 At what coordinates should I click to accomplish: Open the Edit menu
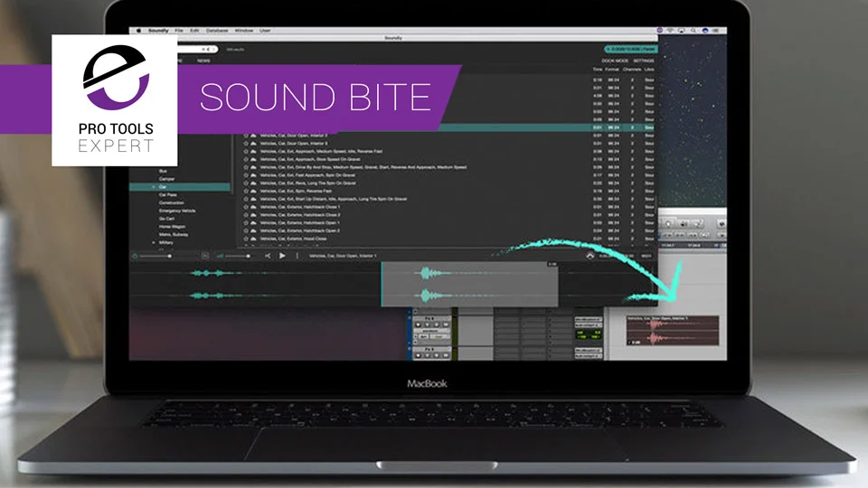(194, 31)
